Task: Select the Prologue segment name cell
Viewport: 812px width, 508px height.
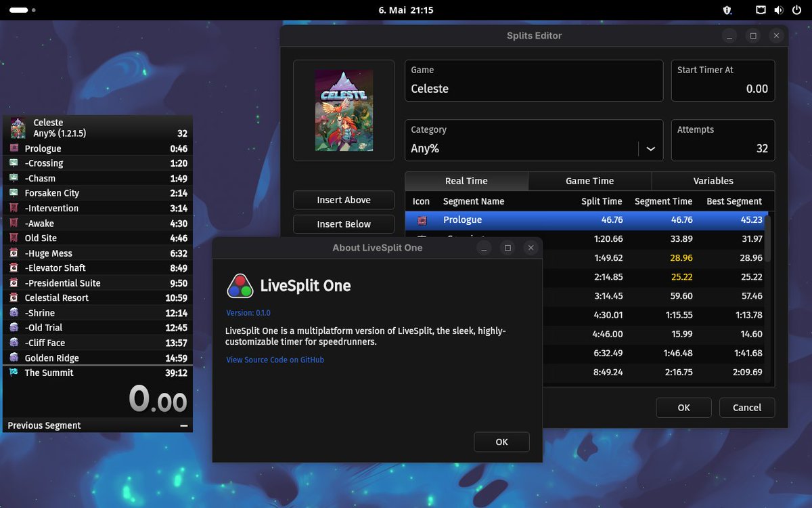Action: (463, 220)
